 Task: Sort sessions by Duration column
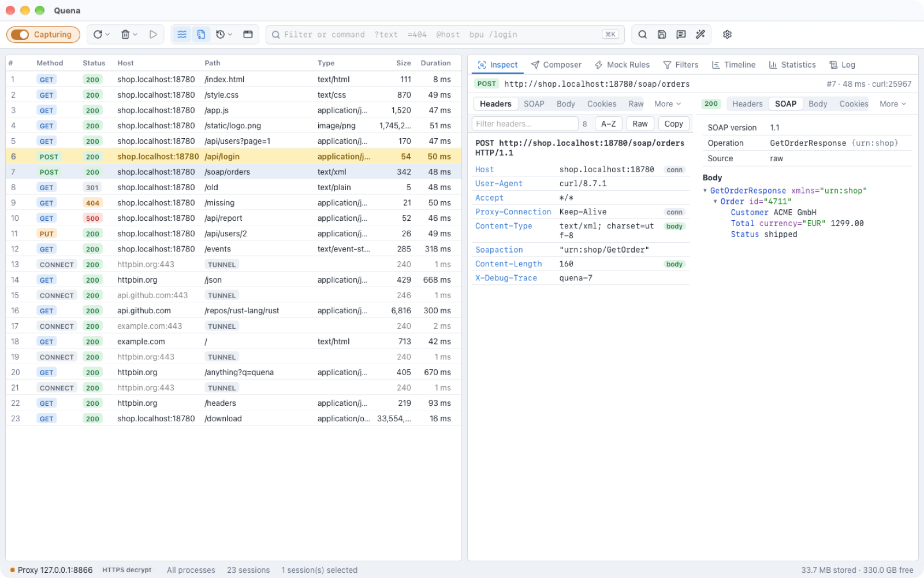pos(435,63)
